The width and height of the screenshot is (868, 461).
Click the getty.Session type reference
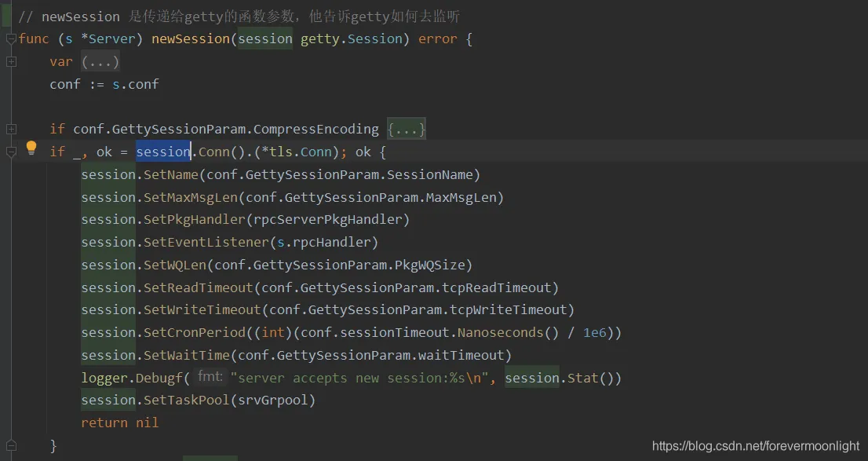(352, 38)
